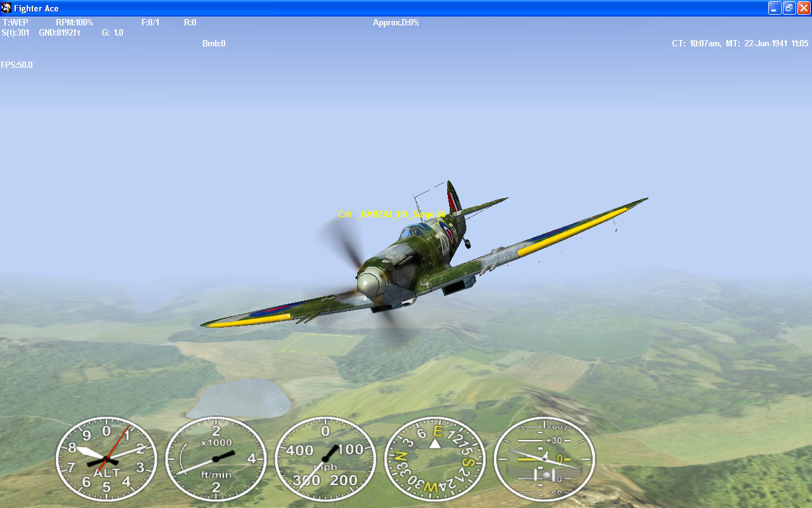Click the G: 1.0 readout
Screen dimensions: 812x508
tap(112, 33)
